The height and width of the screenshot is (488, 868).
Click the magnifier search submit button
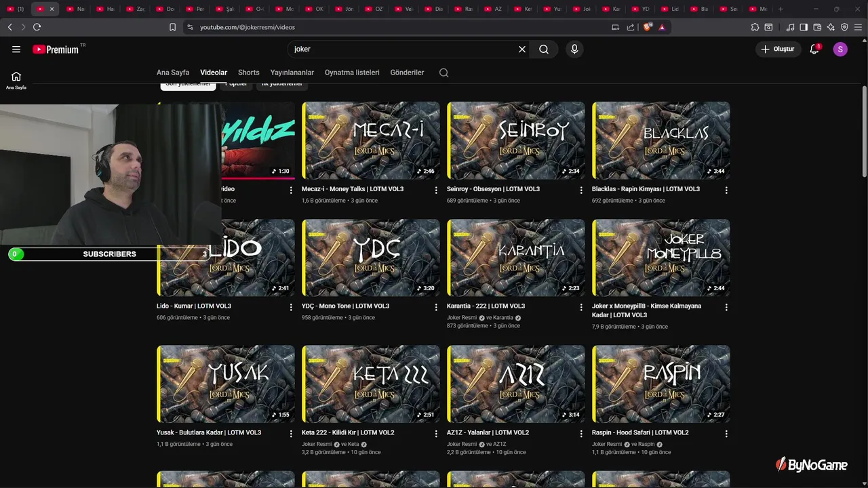pos(544,49)
